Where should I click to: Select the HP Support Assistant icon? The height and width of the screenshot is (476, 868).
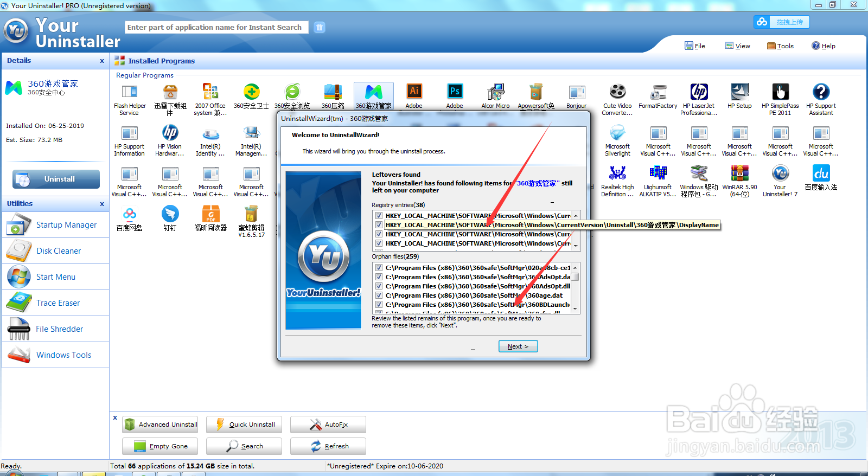coord(821,92)
